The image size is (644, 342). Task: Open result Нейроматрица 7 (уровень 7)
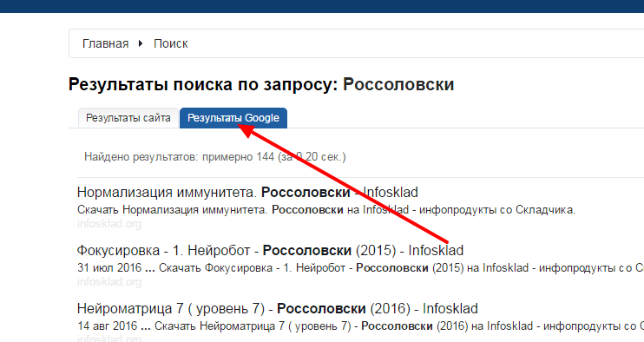tap(278, 308)
